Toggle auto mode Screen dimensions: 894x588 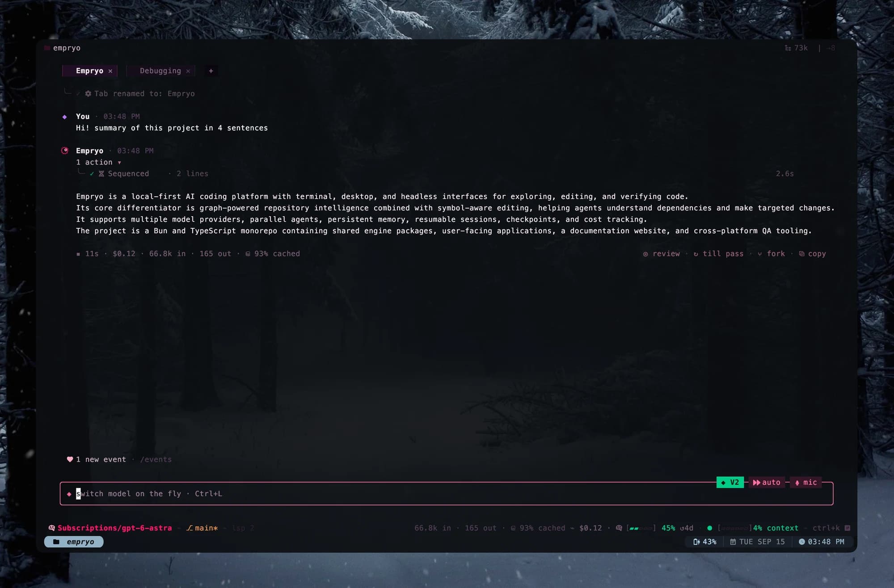[767, 483]
